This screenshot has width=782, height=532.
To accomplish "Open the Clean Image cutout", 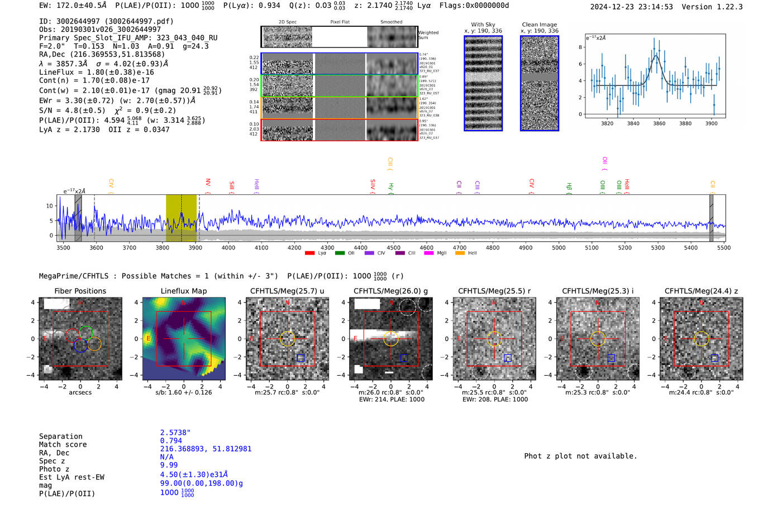I will pyautogui.click(x=540, y=83).
